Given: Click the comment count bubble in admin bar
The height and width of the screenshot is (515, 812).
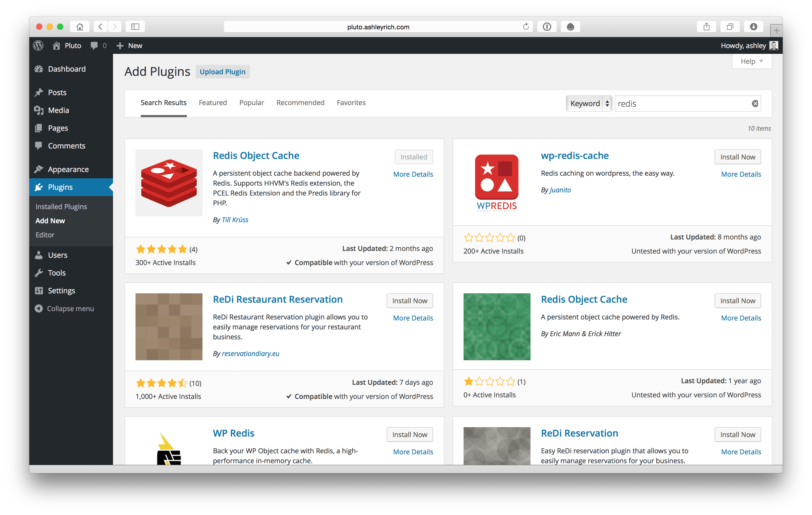Looking at the screenshot, I should 98,45.
